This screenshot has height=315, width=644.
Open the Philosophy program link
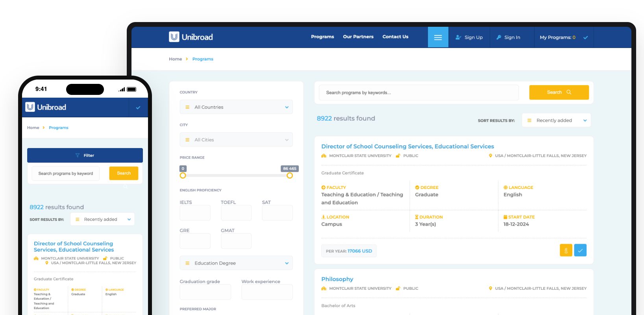(337, 279)
